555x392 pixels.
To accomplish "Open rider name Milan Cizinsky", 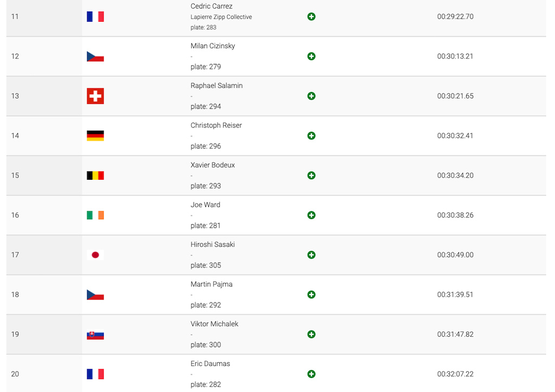I will coord(212,46).
